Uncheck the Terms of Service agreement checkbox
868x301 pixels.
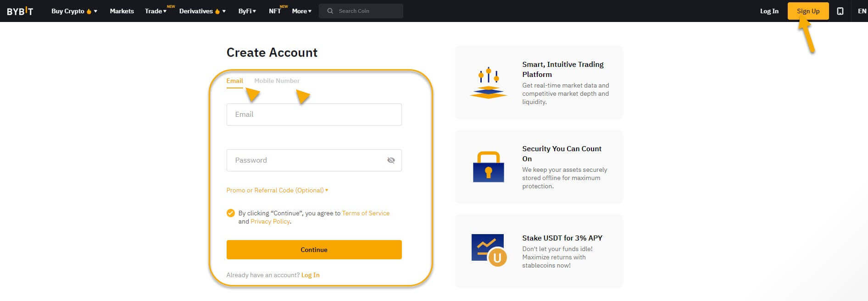click(231, 213)
